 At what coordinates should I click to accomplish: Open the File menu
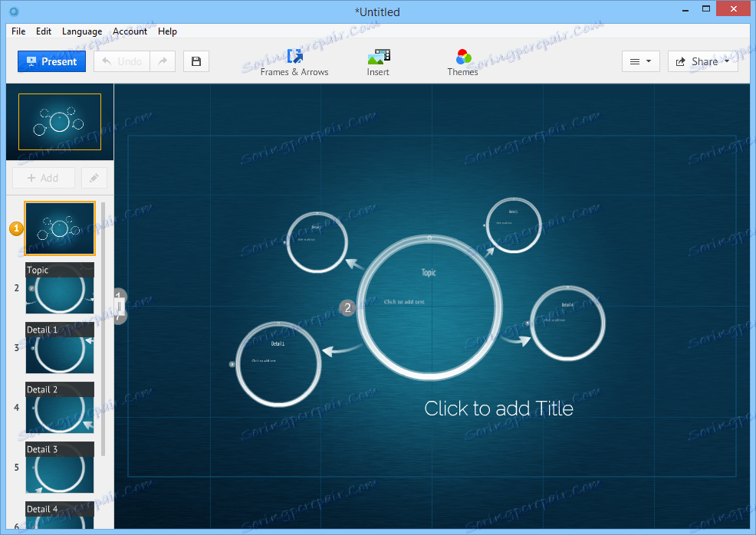pyautogui.click(x=18, y=31)
